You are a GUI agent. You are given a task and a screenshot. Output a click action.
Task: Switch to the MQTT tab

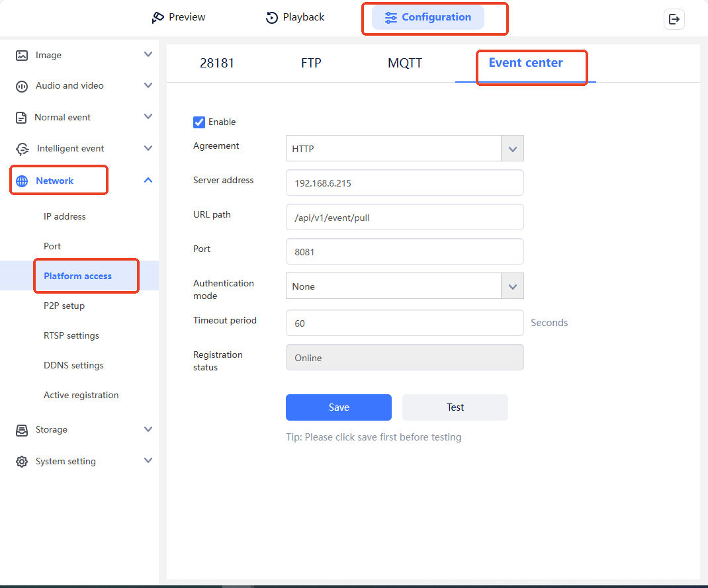point(405,63)
